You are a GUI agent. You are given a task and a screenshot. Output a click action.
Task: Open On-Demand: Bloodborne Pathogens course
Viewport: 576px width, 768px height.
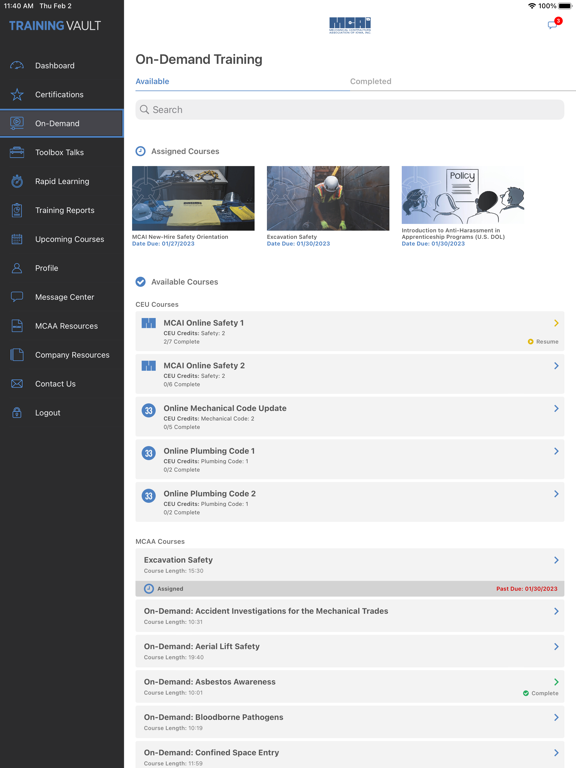coord(350,721)
